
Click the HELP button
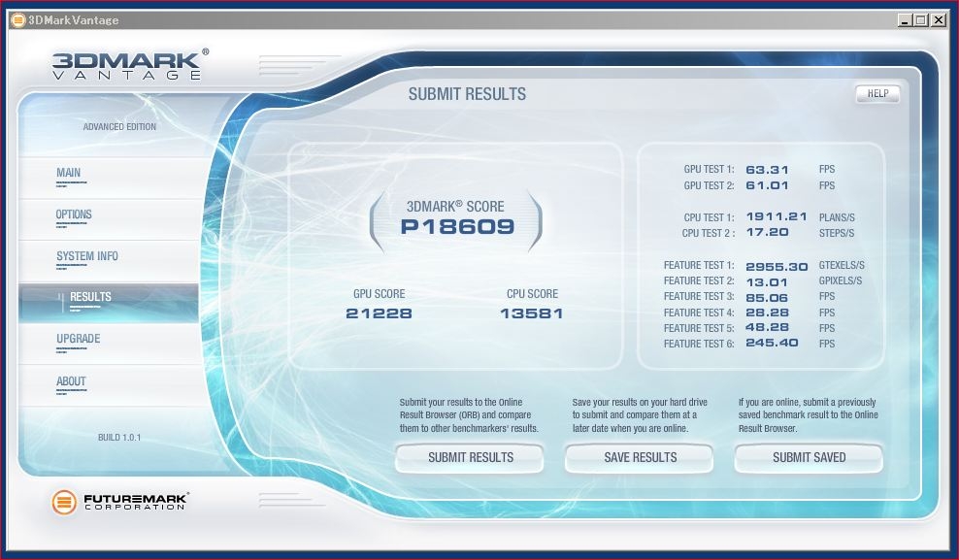point(877,93)
